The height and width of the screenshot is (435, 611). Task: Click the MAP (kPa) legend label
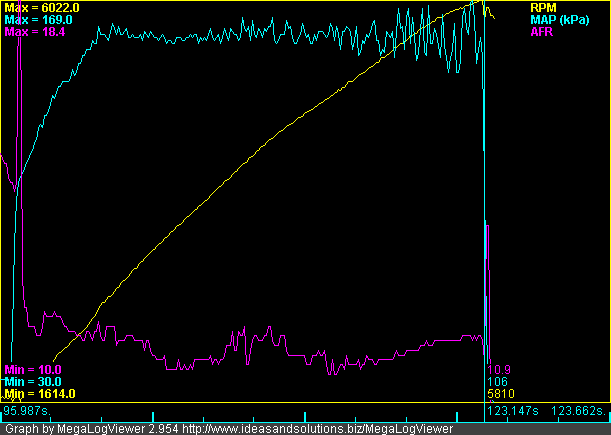click(560, 20)
